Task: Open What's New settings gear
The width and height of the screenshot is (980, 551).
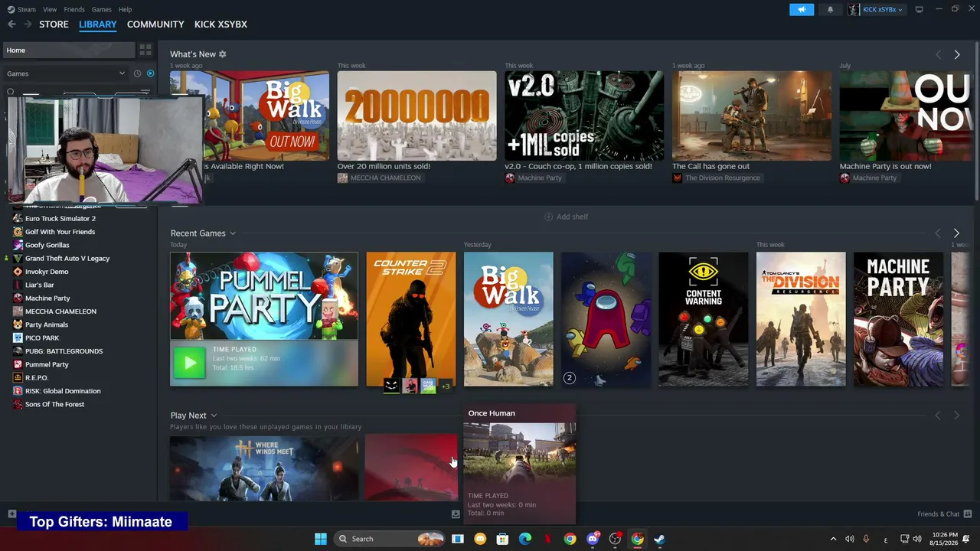Action: [x=223, y=54]
